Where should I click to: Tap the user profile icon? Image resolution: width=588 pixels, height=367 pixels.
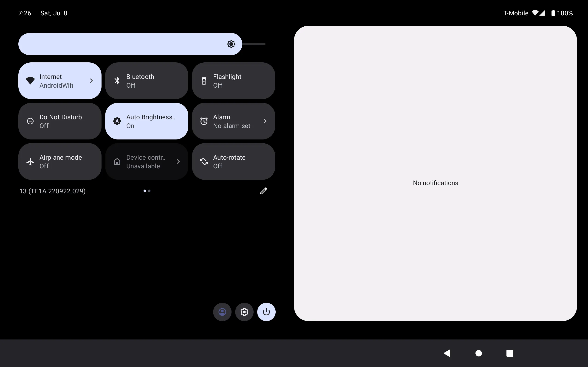pos(222,312)
